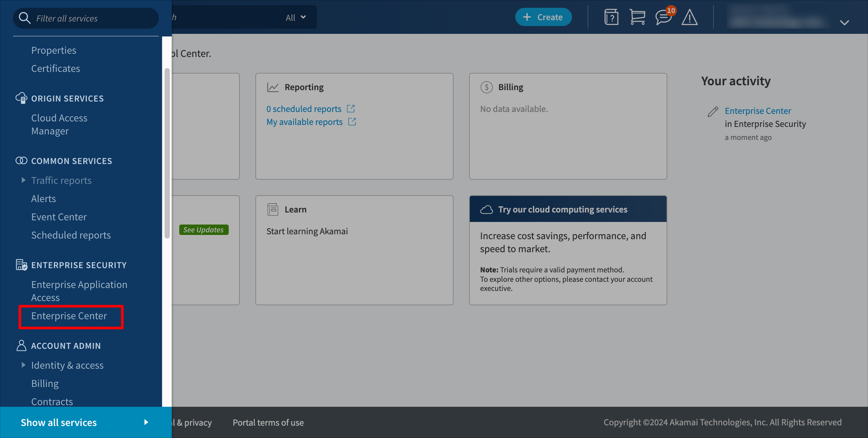
Task: Open Certificates in the sidebar
Action: pos(56,68)
